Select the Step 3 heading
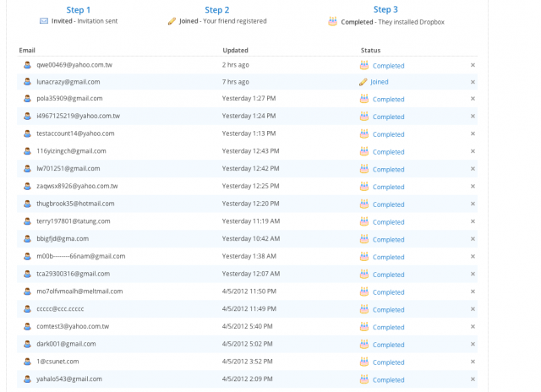Image resolution: width=541 pixels, height=392 pixels. [385, 9]
